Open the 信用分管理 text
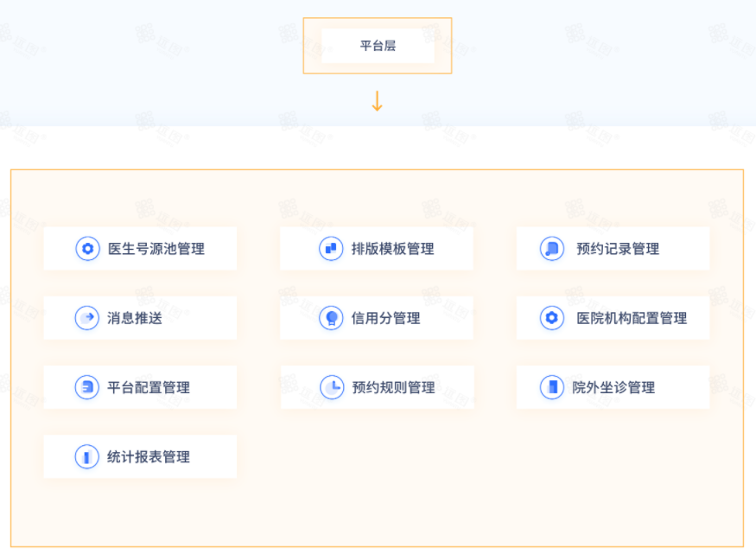The height and width of the screenshot is (560, 756). [385, 318]
